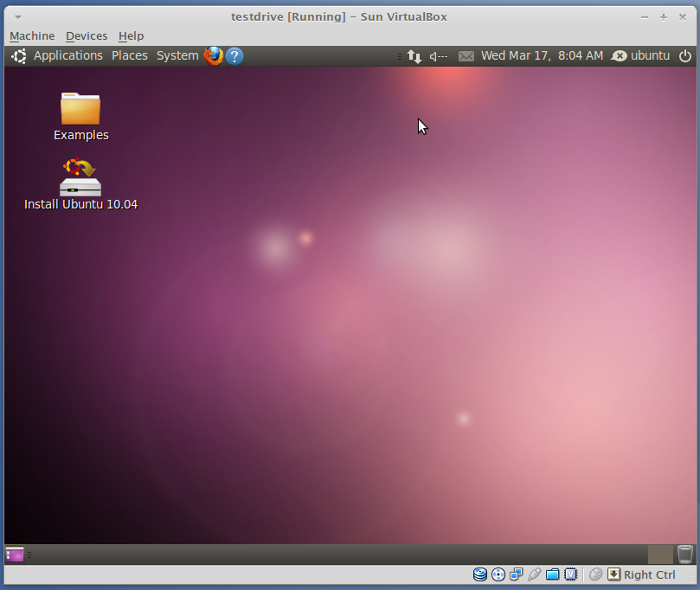The width and height of the screenshot is (700, 590).
Task: Select Install Ubuntu 10.04 desktop icon
Action: click(80, 184)
